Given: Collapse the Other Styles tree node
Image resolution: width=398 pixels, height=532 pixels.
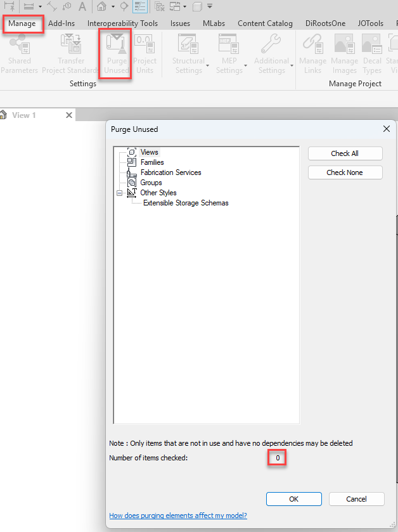Looking at the screenshot, I should tap(119, 193).
